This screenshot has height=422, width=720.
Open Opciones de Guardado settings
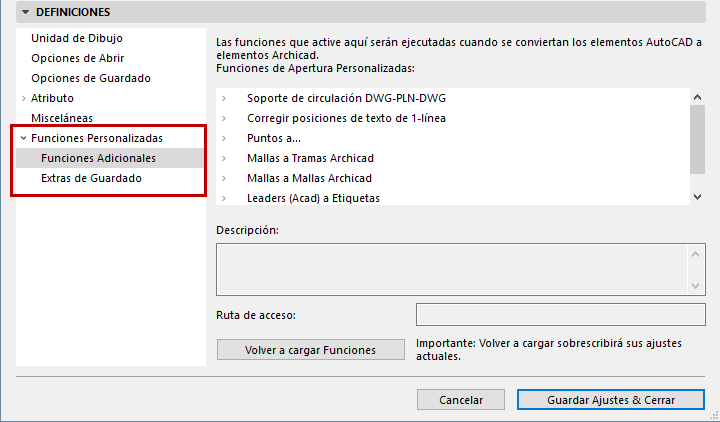pos(91,78)
